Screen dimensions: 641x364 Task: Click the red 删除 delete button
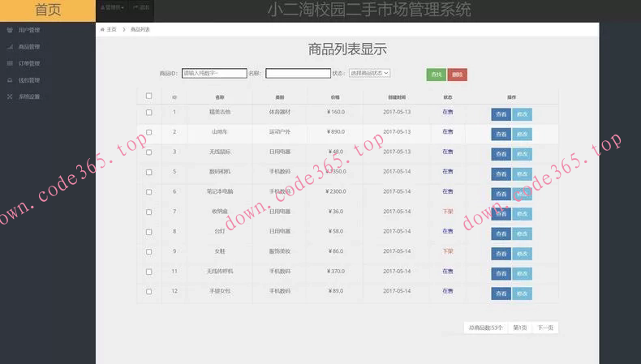[x=458, y=75]
